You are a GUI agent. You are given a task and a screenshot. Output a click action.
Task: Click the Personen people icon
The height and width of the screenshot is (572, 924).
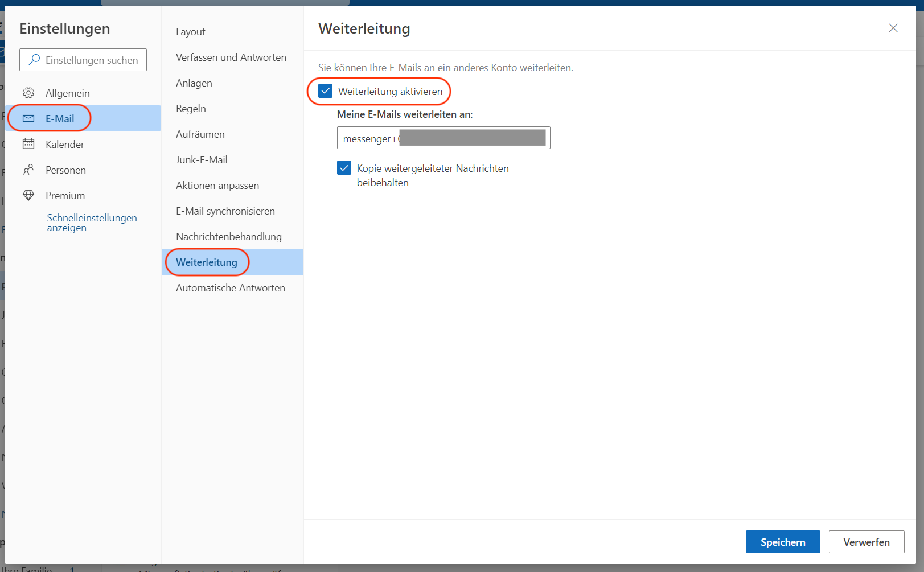[x=28, y=170]
